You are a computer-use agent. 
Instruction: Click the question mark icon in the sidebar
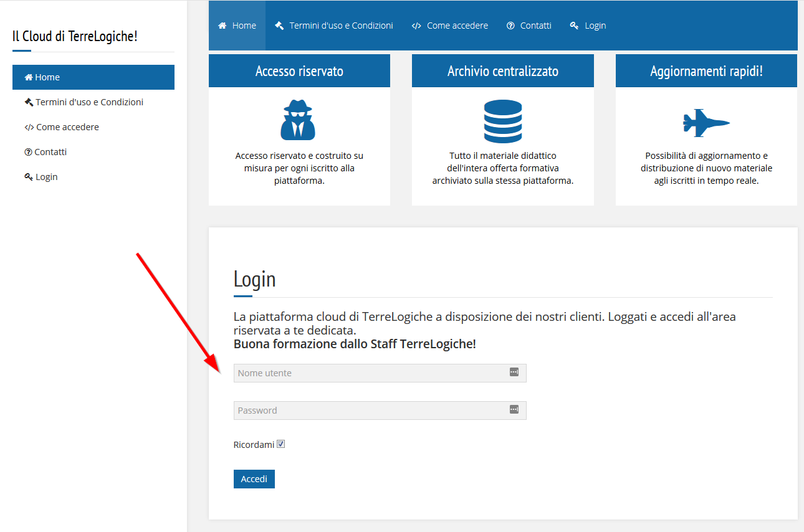click(x=28, y=152)
